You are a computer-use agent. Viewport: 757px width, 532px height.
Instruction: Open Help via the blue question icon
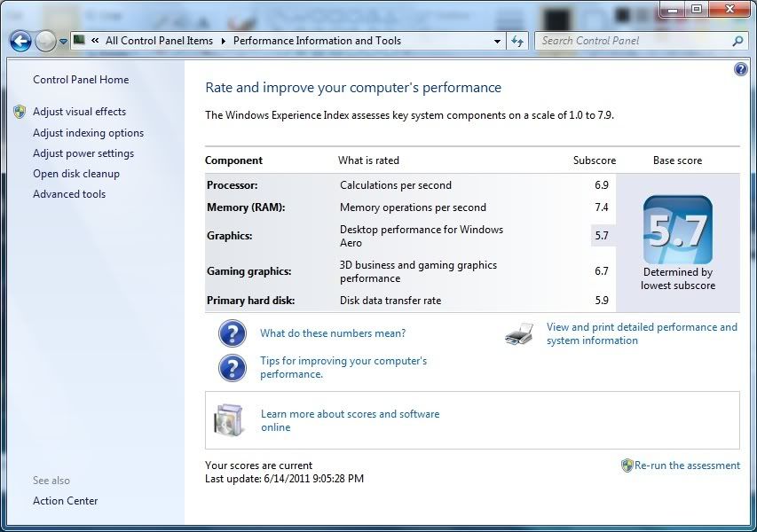click(740, 69)
